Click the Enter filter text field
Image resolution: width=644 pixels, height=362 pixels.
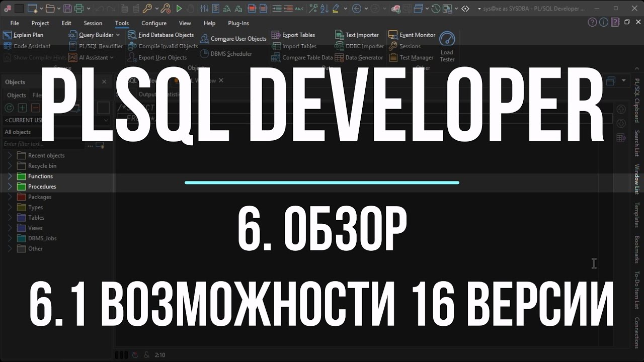click(44, 144)
